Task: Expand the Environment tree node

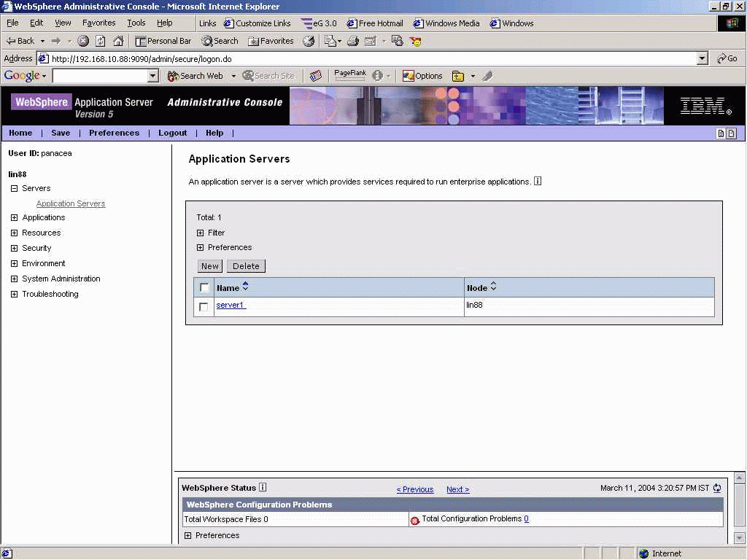Action: pos(15,263)
